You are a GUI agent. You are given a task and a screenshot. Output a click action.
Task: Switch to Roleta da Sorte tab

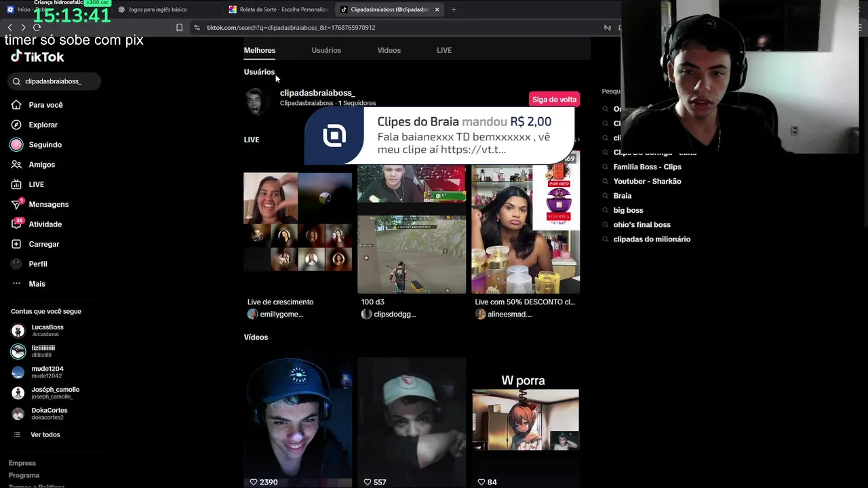pyautogui.click(x=278, y=9)
